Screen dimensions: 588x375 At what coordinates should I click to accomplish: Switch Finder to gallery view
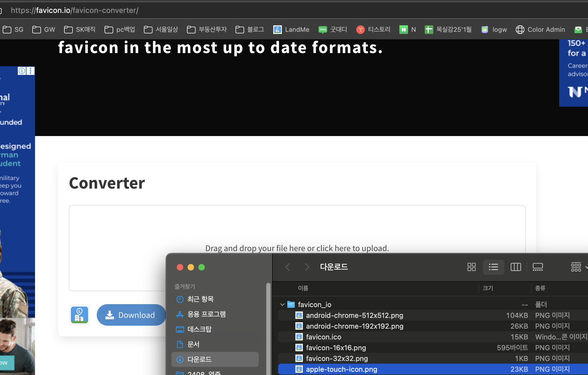(x=538, y=267)
